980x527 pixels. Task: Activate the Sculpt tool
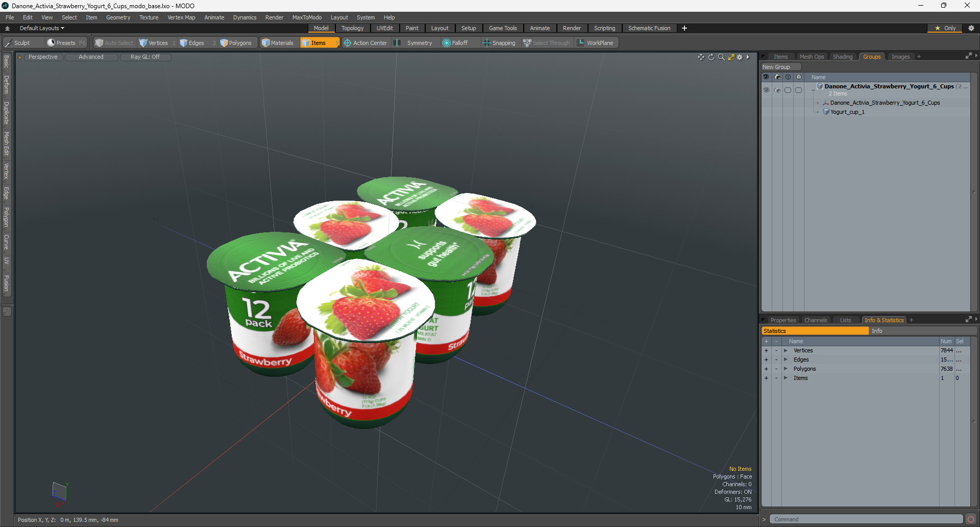pos(23,43)
